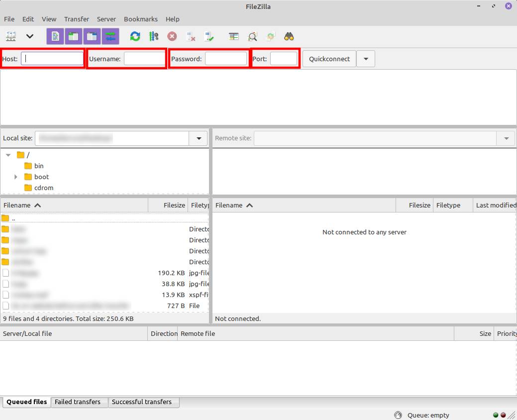Viewport: 517px width, 420px height.
Task: Sort local files by Filename column
Action: 74,205
